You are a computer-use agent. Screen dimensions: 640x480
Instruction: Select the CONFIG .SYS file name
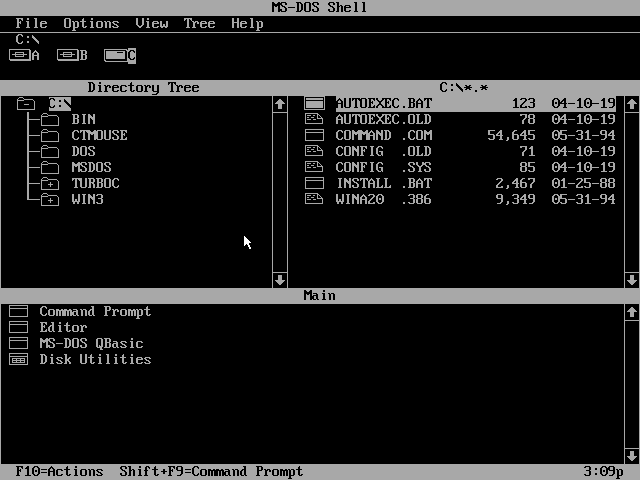tap(384, 167)
